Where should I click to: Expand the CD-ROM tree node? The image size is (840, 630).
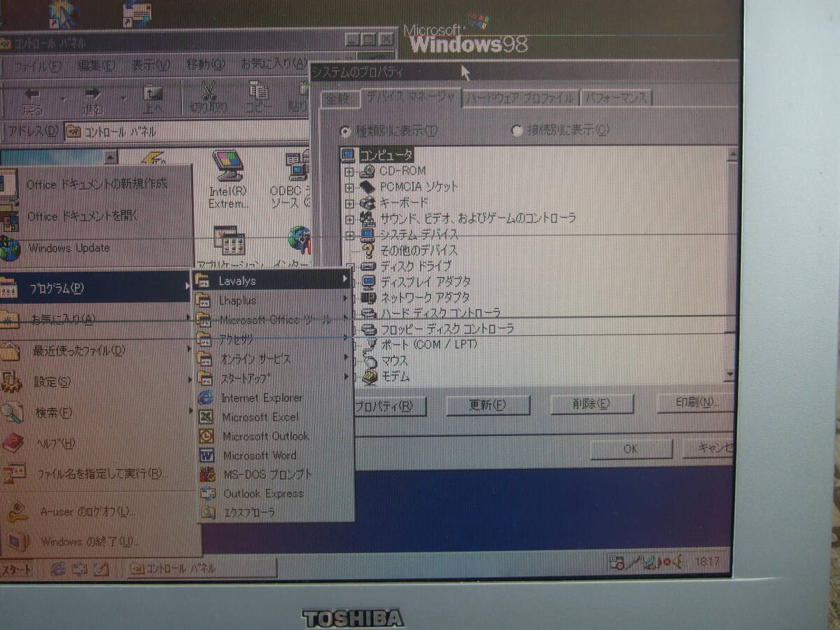tap(349, 171)
